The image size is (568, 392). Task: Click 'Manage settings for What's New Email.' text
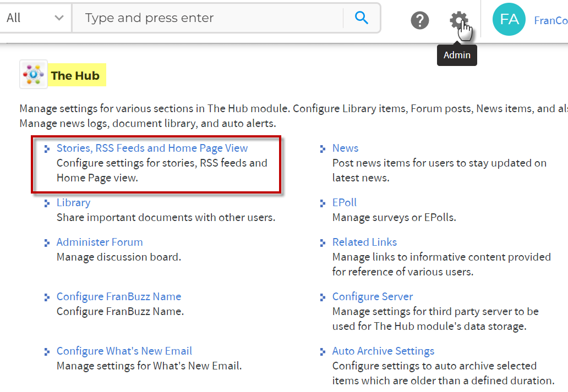click(x=149, y=366)
